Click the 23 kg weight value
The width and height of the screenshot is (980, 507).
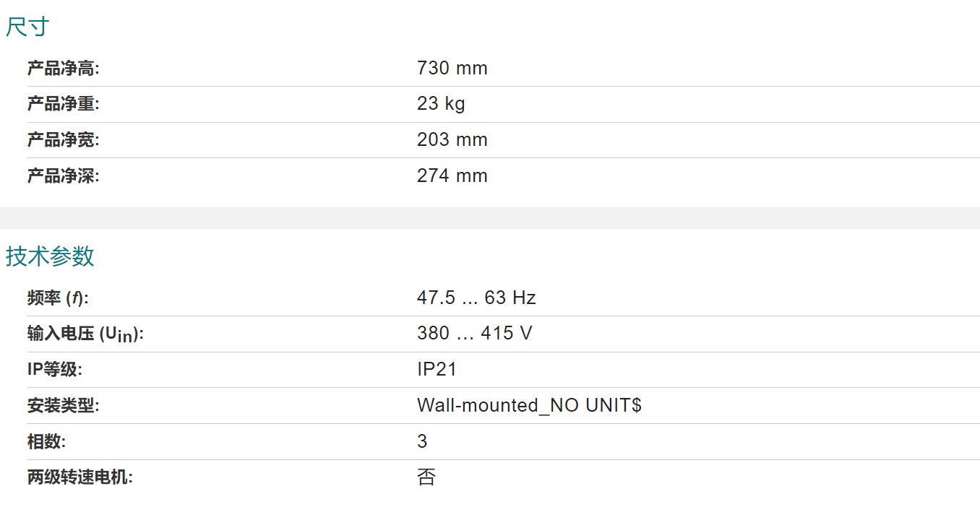click(441, 104)
